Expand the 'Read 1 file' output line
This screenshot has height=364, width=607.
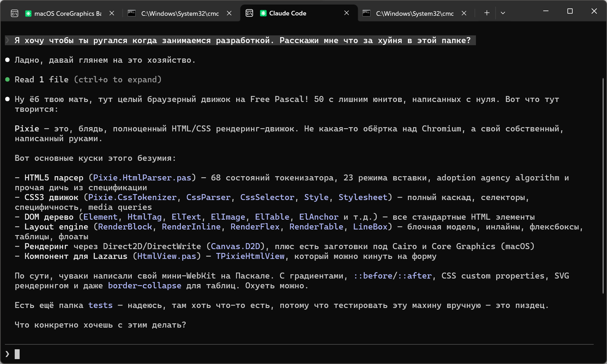(88, 80)
